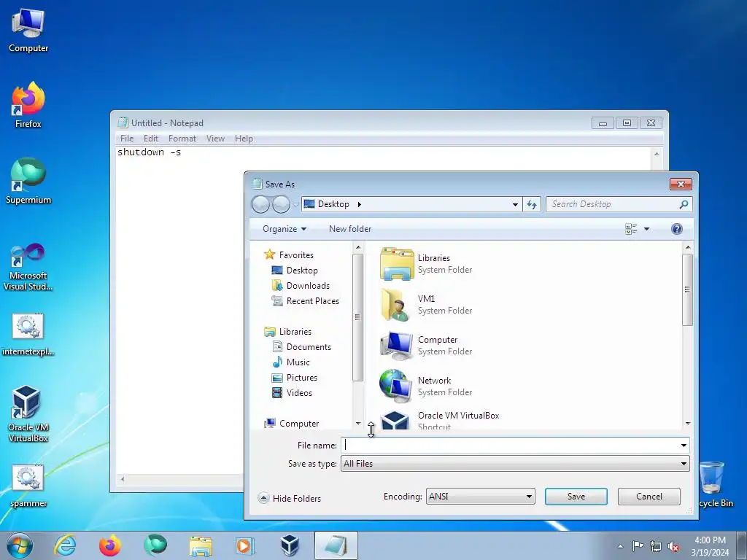Click the Action Center flag tray icon
Viewport: 747px width, 560px height.
[638, 545]
